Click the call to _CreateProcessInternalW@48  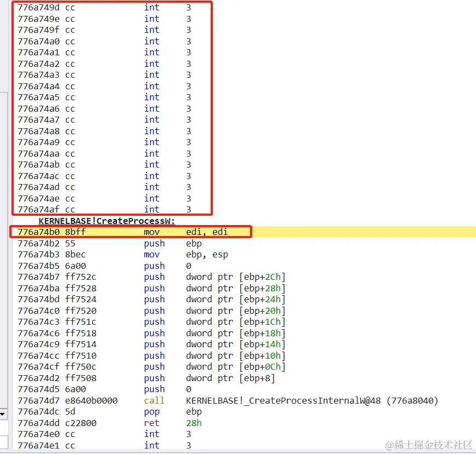point(228,400)
